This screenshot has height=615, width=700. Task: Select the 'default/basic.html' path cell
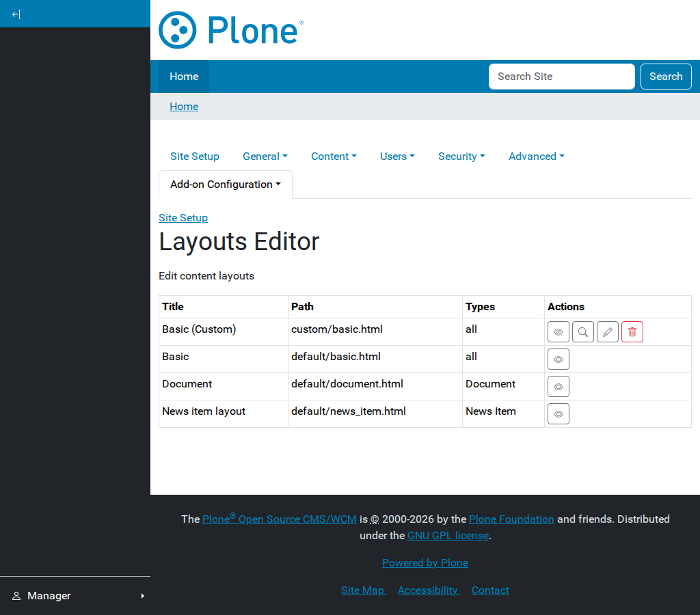[x=375, y=359]
